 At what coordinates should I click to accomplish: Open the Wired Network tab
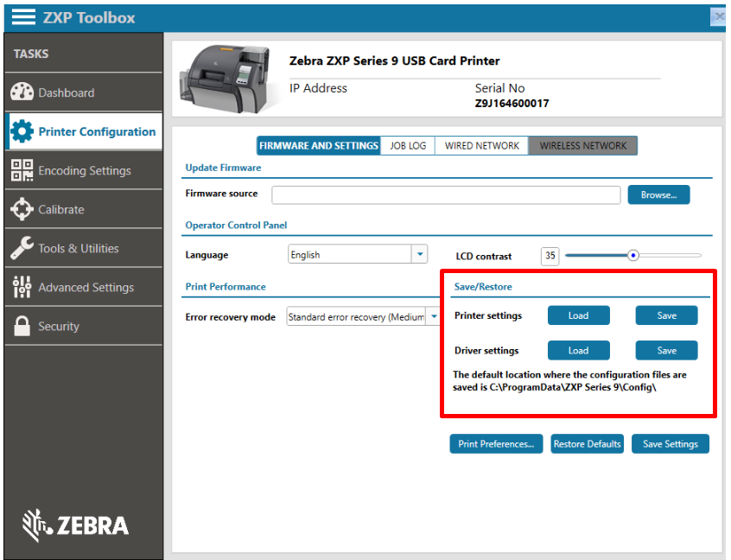tap(481, 145)
